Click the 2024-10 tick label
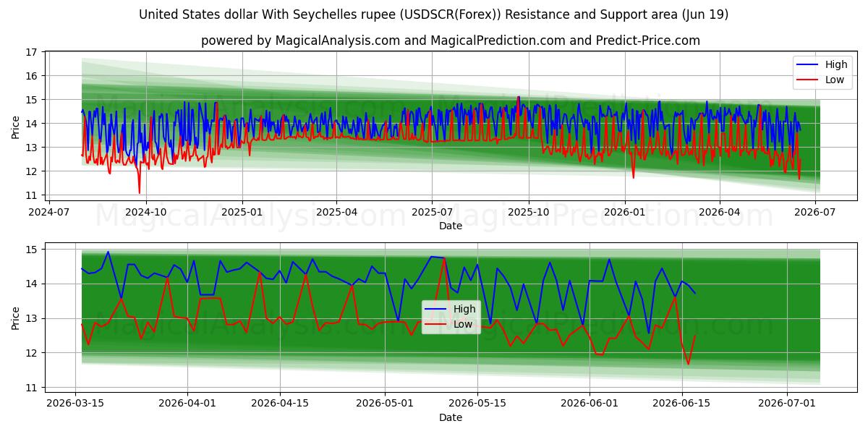The height and width of the screenshot is (434, 868). [146, 212]
